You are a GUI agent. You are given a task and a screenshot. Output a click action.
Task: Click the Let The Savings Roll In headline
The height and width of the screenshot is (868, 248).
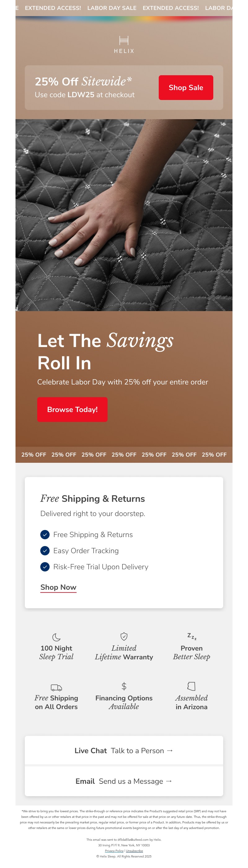click(105, 351)
